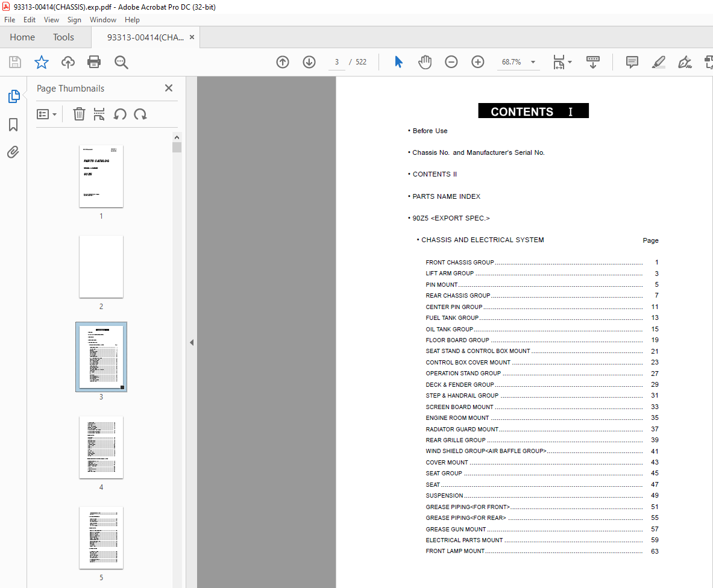The width and height of the screenshot is (713, 588).
Task: Open the Attachments paperclip icon
Action: coord(13,152)
